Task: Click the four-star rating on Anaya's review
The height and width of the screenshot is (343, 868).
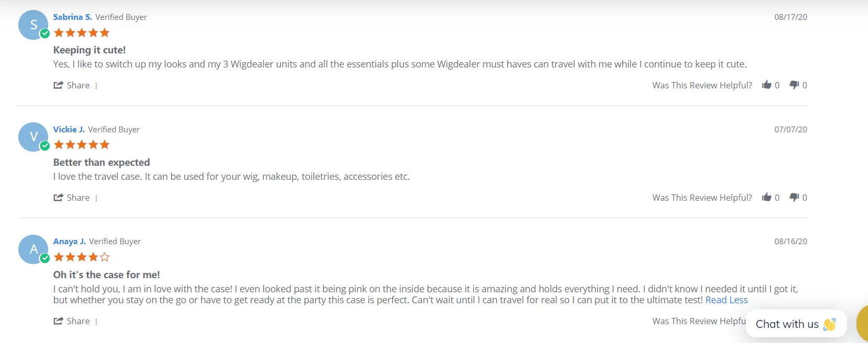Action: point(82,257)
